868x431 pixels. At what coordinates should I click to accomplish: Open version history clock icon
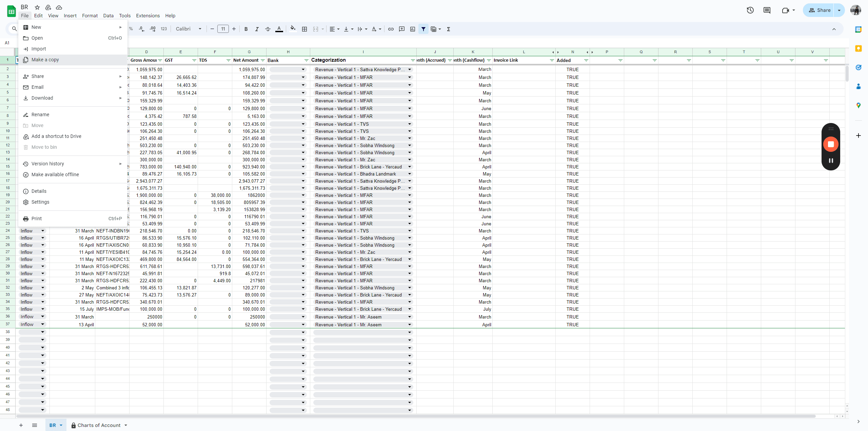[x=750, y=10]
